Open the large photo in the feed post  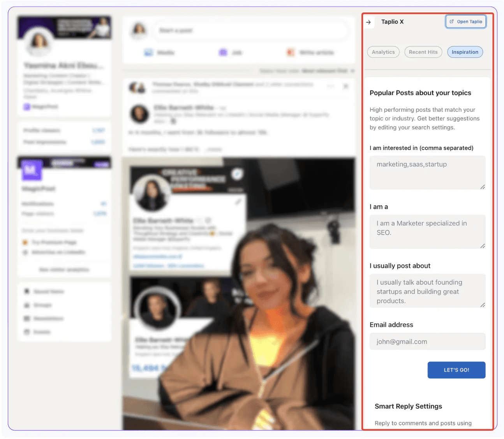[x=239, y=294]
